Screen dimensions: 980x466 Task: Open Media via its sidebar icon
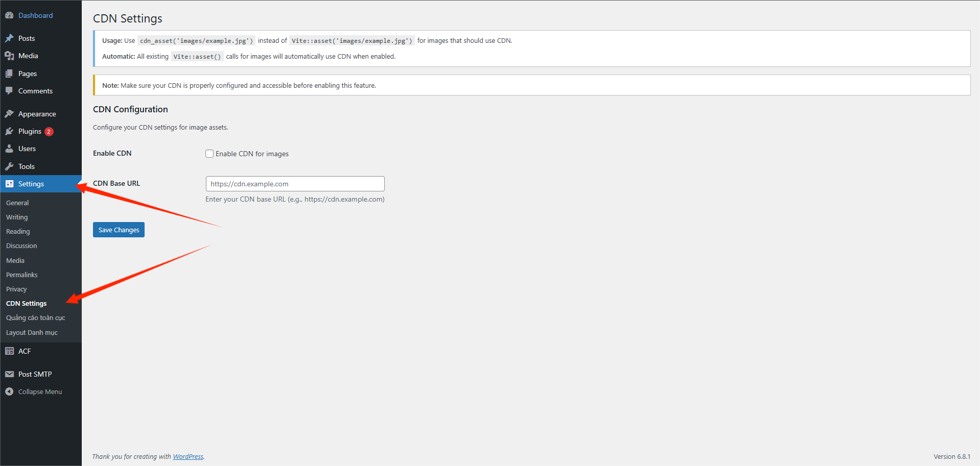pyautogui.click(x=9, y=56)
